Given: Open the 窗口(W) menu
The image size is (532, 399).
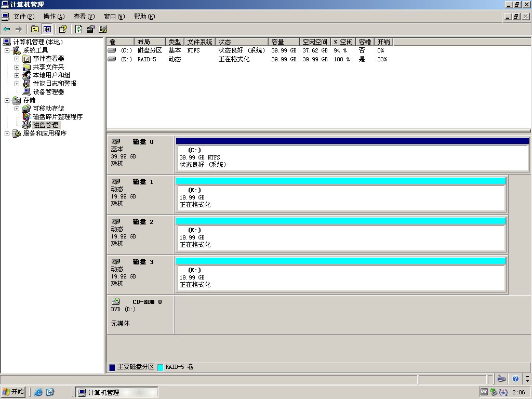Looking at the screenshot, I should point(114,16).
